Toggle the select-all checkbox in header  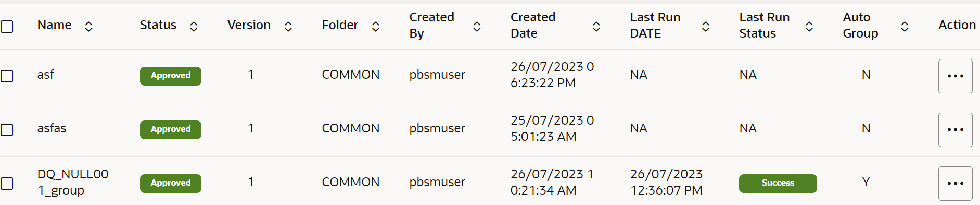point(7,26)
